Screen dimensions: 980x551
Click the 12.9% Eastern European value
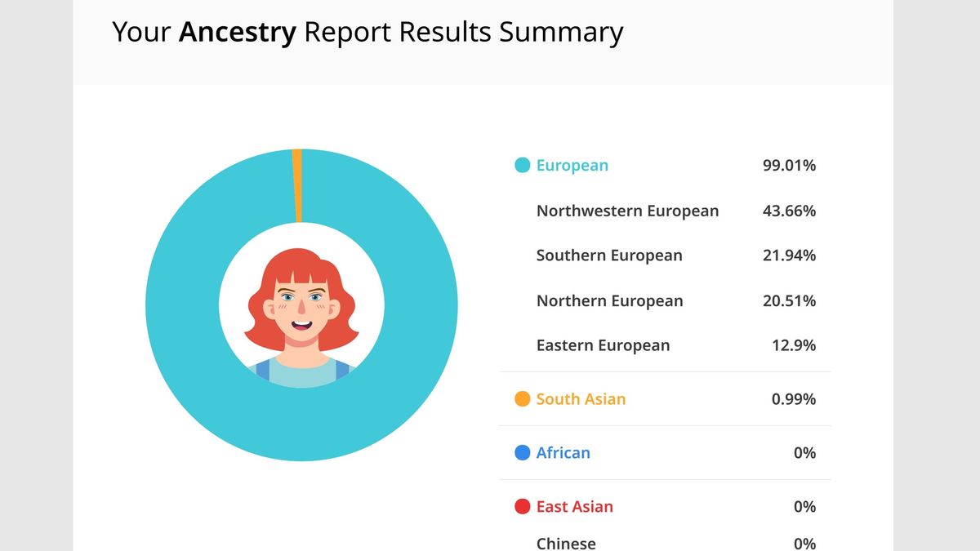click(793, 345)
